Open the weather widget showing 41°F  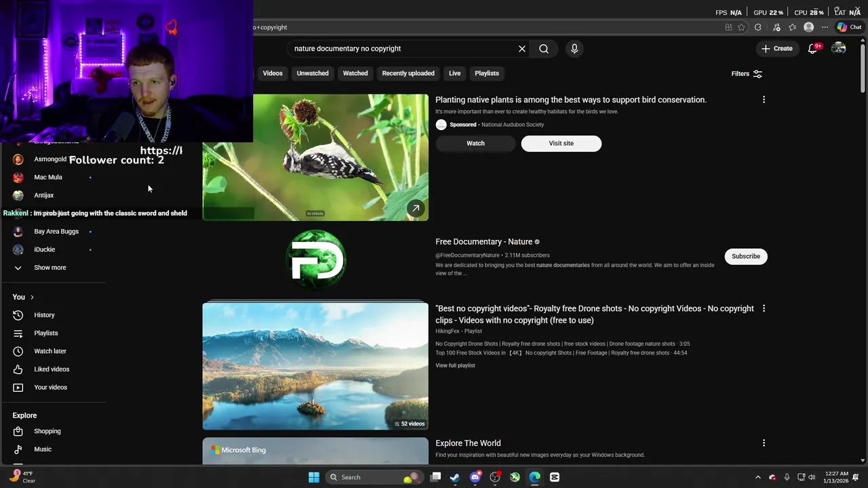click(x=22, y=477)
